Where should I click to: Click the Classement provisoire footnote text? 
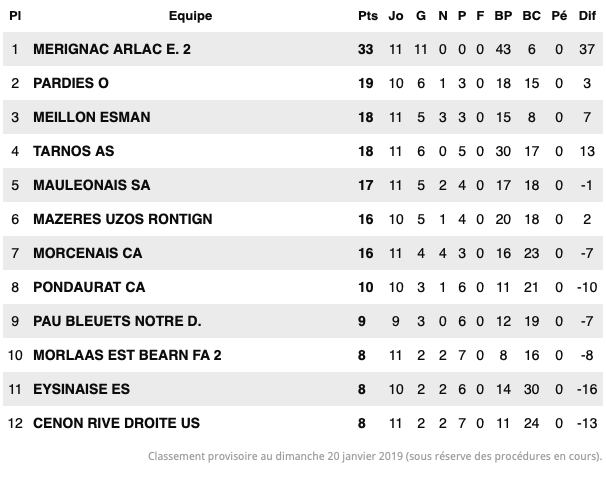coord(375,456)
